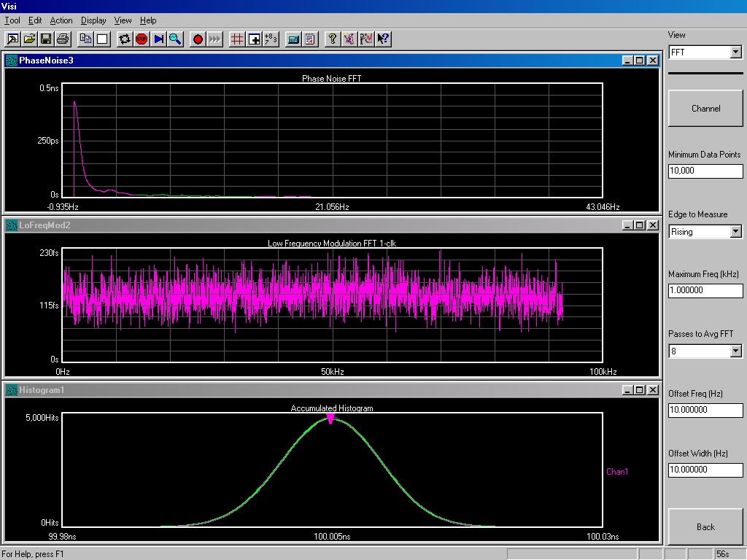Image resolution: width=747 pixels, height=560 pixels.
Task: Open the Action menu
Action: click(x=61, y=20)
